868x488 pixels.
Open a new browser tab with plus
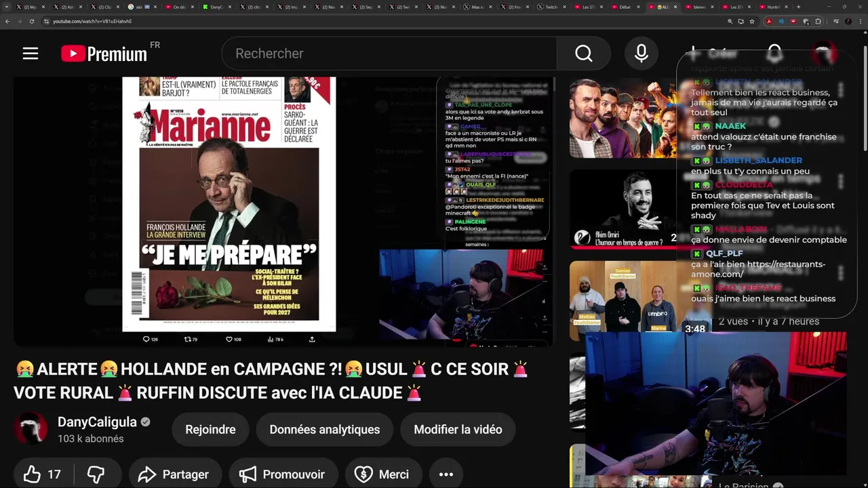798,7
